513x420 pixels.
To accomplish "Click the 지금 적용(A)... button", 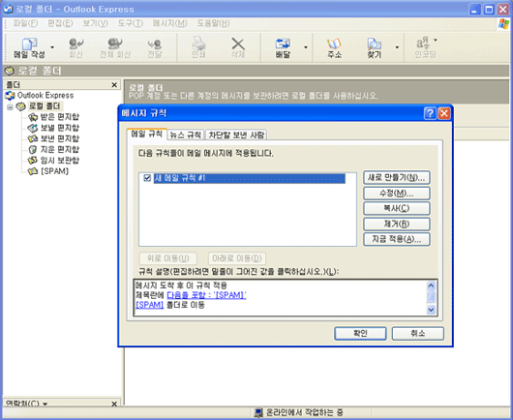I will pyautogui.click(x=397, y=239).
